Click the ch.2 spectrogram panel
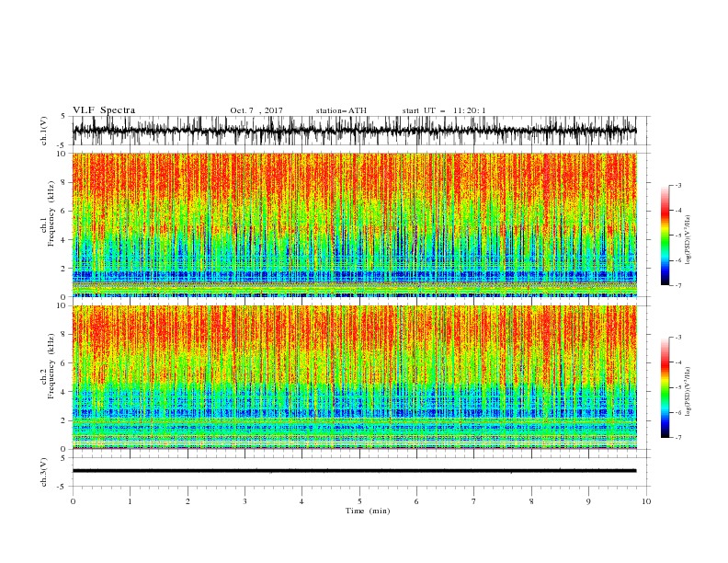This screenshot has width=728, height=563. (354, 377)
